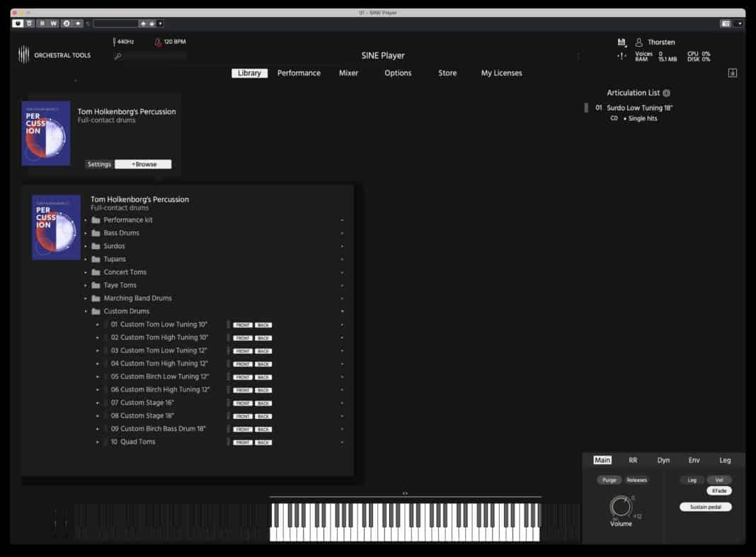Click the user account icon next to Thorsten
Screen dimensions: 756x557
(639, 42)
